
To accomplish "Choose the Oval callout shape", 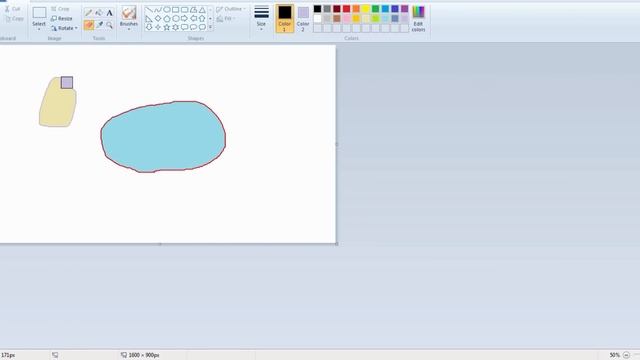I will tap(193, 27).
